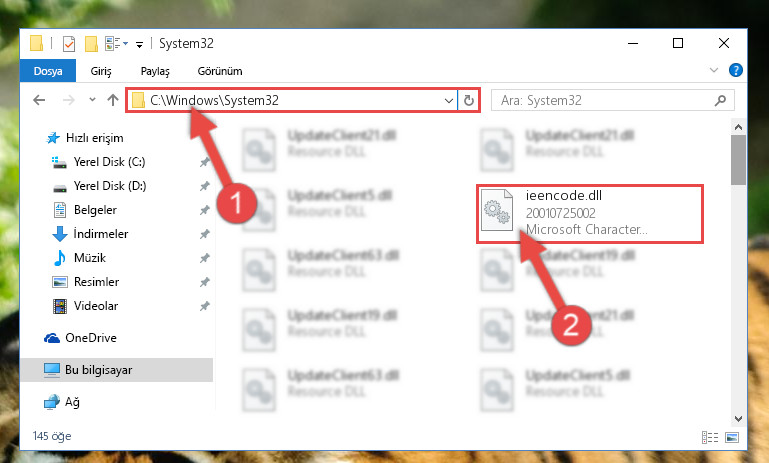The height and width of the screenshot is (463, 769).
Task: Switch to details view layout icon
Action: click(710, 437)
